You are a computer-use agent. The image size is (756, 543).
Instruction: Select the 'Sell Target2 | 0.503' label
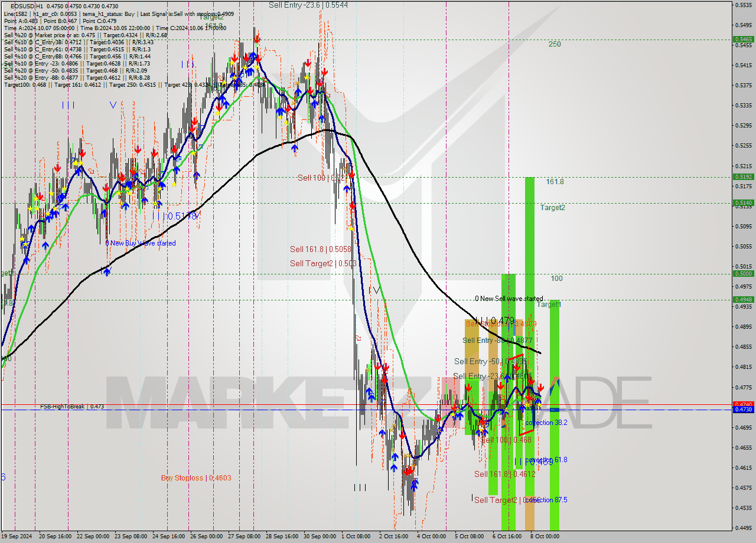click(x=323, y=263)
